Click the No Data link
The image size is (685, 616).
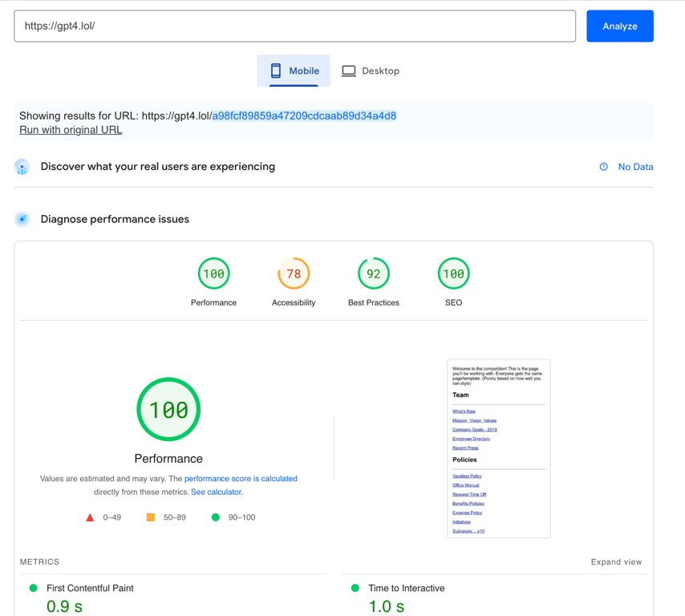(635, 167)
